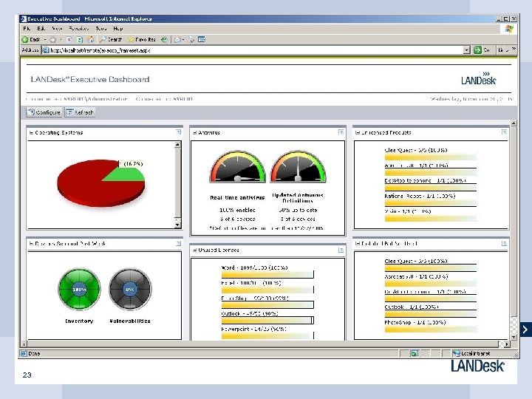Collapse the Operating Systems panel
This screenshot has width=532, height=399.
(x=31, y=133)
